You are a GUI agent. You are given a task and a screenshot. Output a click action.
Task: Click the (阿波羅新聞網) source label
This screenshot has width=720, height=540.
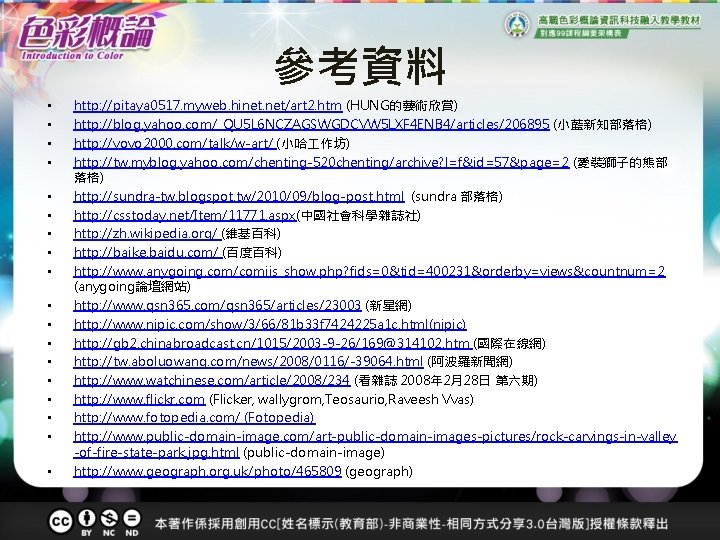point(470,361)
